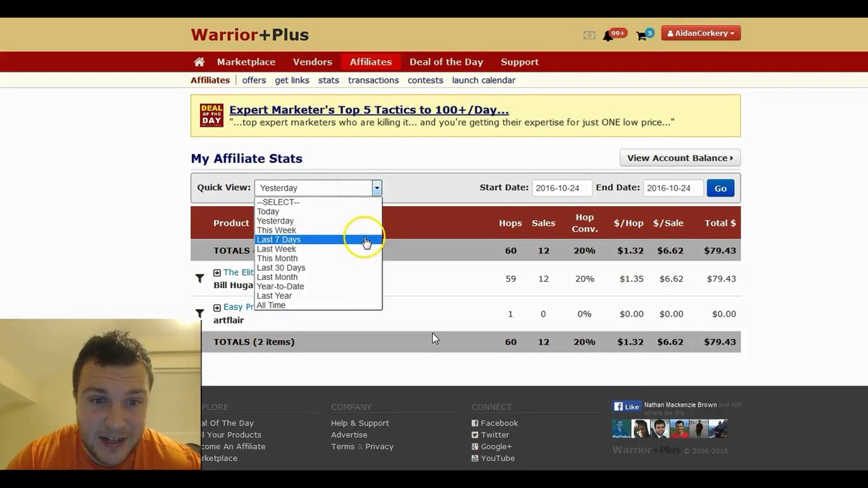Open the stats sub-navigation link
The width and height of the screenshot is (868, 488).
(329, 80)
